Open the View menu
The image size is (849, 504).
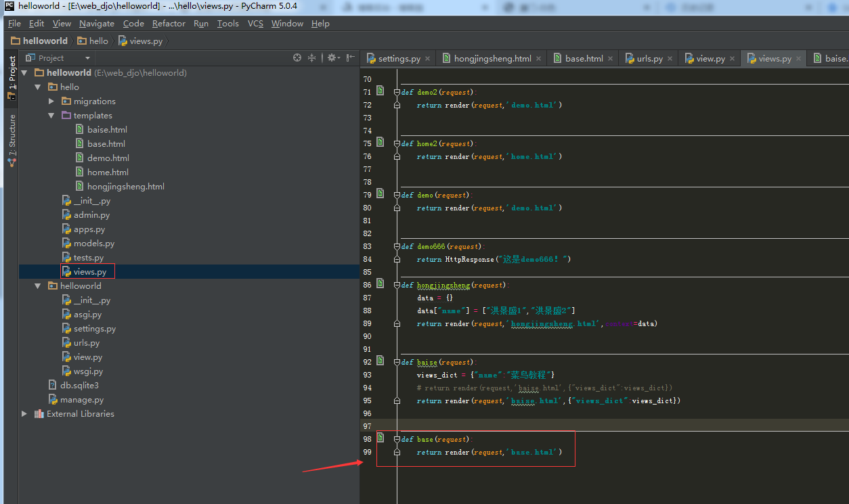point(62,24)
